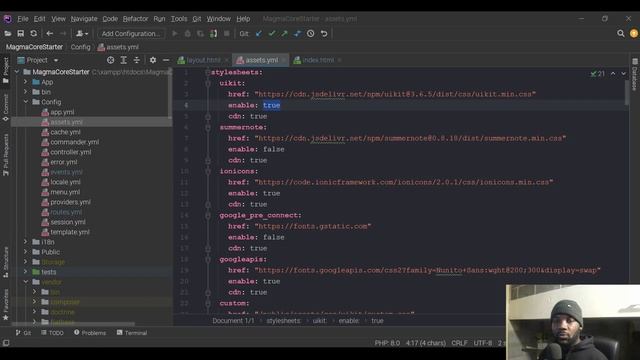Hide the Project panel with minus icon
The image size is (640, 360).
point(166,60)
